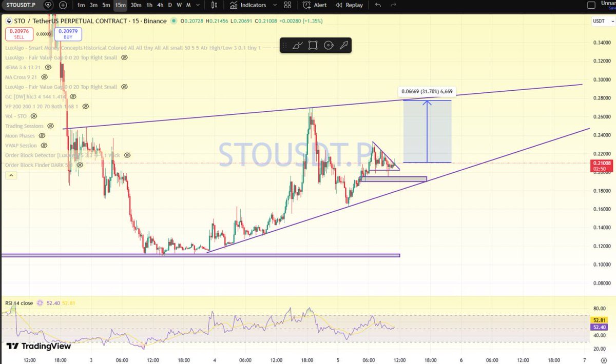The height and width of the screenshot is (364, 616).
Task: Undo the last chart action
Action: coord(378,5)
